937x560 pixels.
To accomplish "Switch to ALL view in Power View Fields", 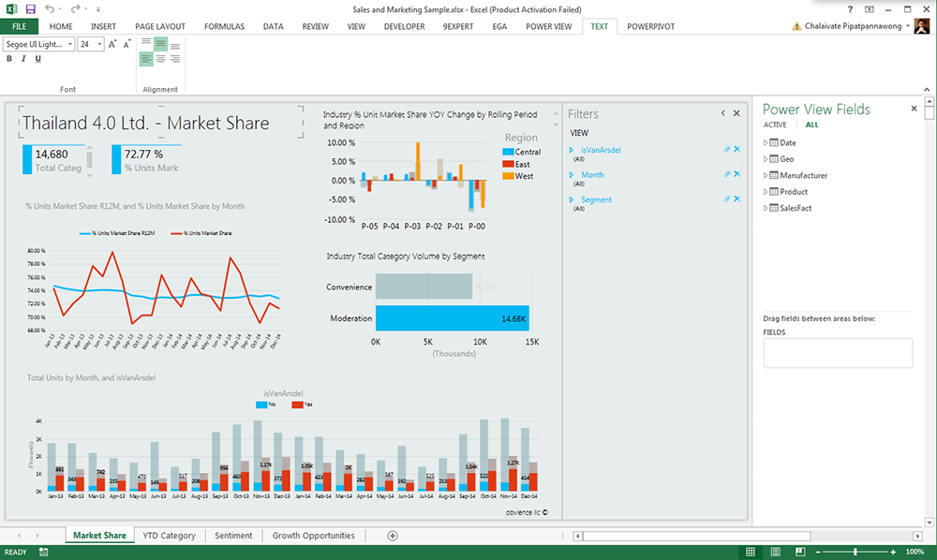I will tap(811, 124).
